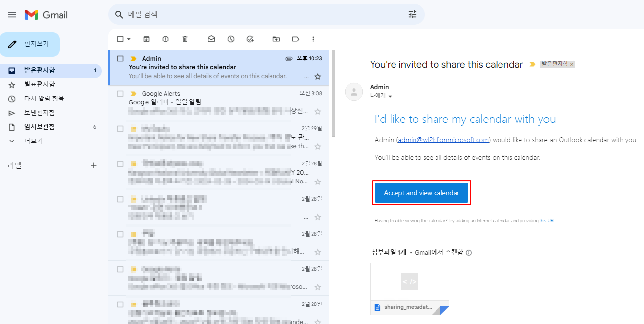Screen dimensions: 644x324
Task: Open the Gmail main menu hamburger icon
Action: [12, 15]
